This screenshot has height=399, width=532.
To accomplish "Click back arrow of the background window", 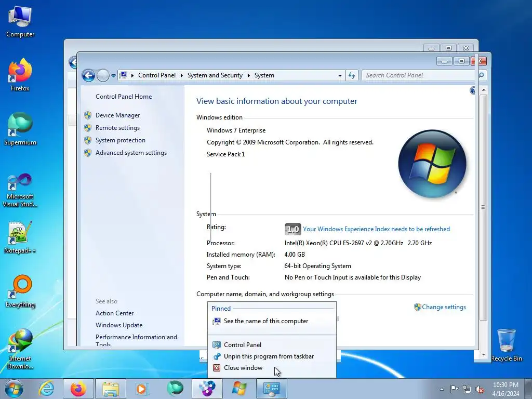I will point(72,62).
